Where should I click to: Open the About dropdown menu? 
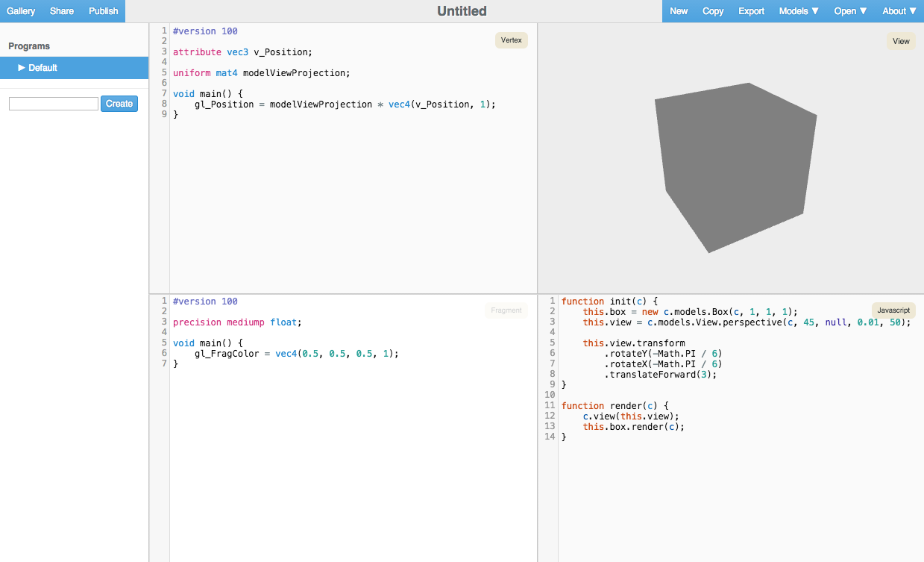tap(899, 11)
